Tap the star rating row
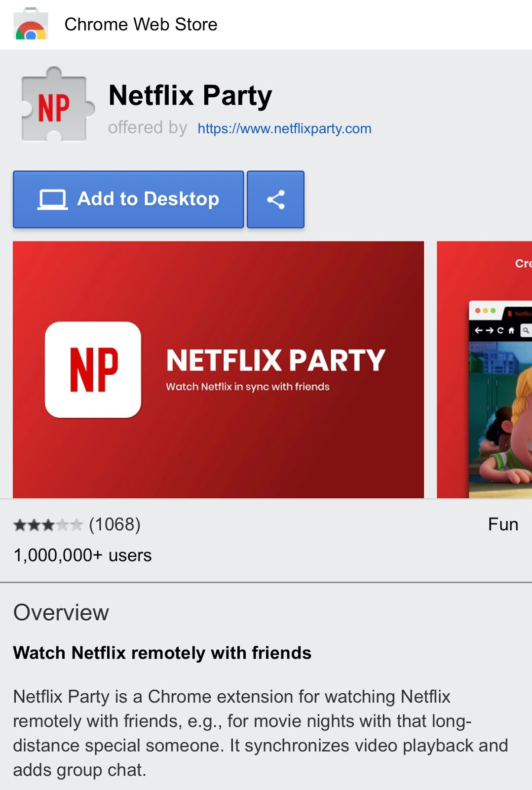 (47, 525)
